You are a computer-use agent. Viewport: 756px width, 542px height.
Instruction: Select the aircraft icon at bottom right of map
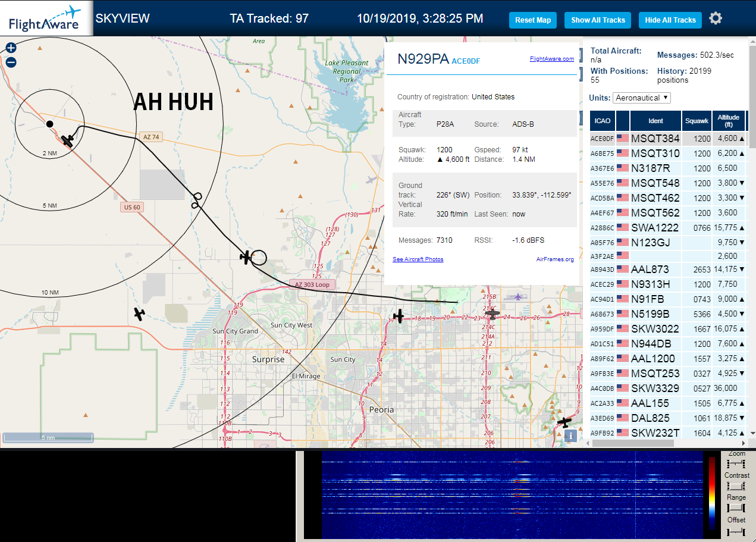(563, 422)
